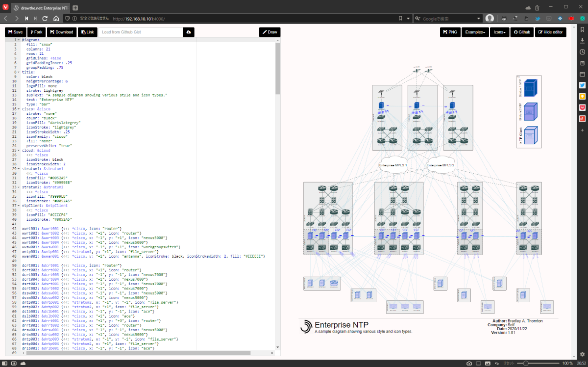The height and width of the screenshot is (367, 588).
Task: Open the Github project link
Action: coord(522,32)
